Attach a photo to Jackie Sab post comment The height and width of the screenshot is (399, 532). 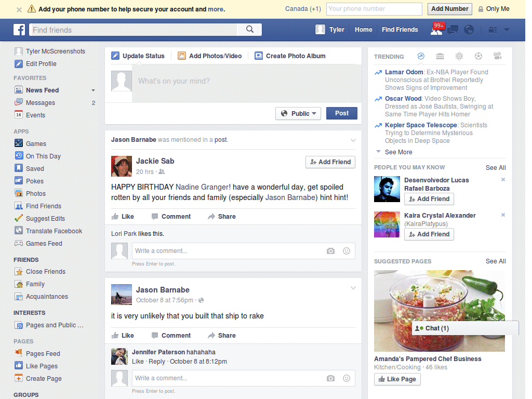click(x=330, y=251)
